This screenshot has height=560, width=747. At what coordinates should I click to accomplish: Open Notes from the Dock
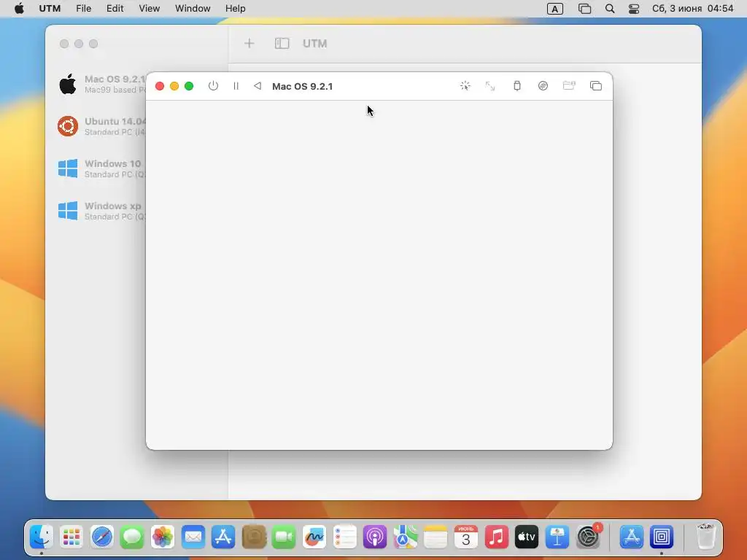436,537
